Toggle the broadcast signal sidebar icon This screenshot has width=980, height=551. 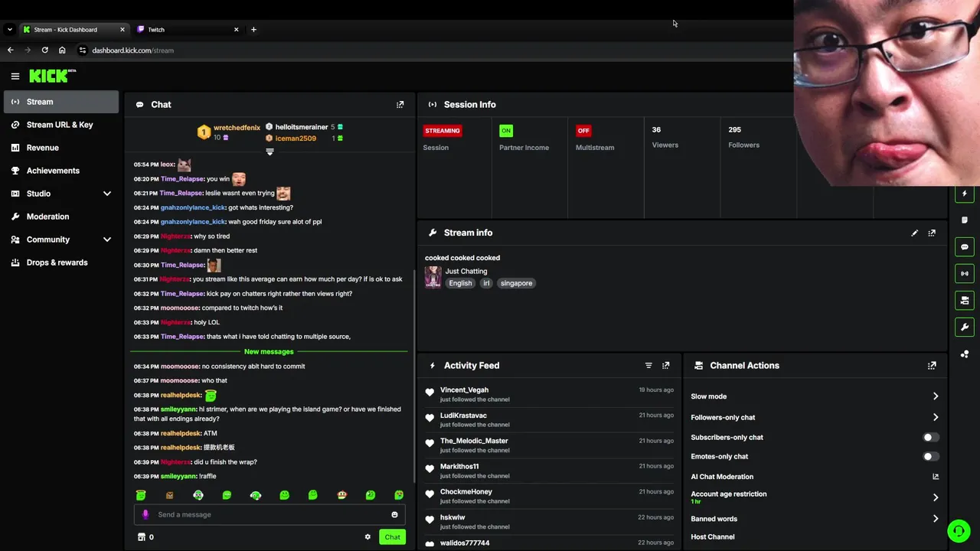click(965, 273)
